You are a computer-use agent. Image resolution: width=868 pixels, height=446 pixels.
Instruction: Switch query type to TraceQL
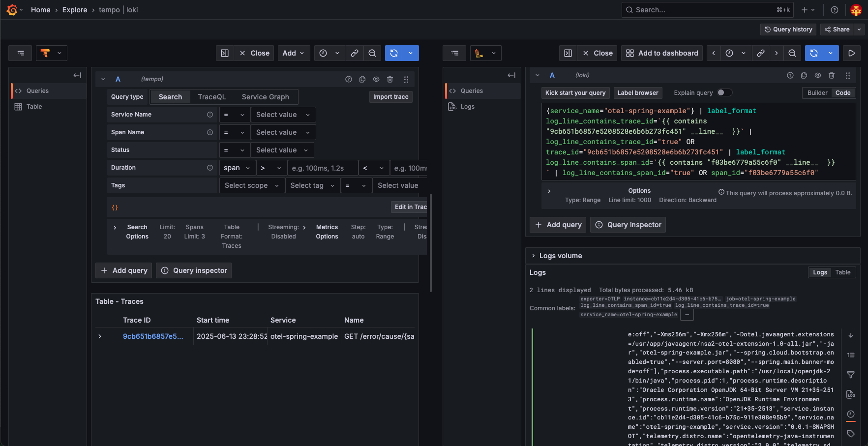pos(212,97)
